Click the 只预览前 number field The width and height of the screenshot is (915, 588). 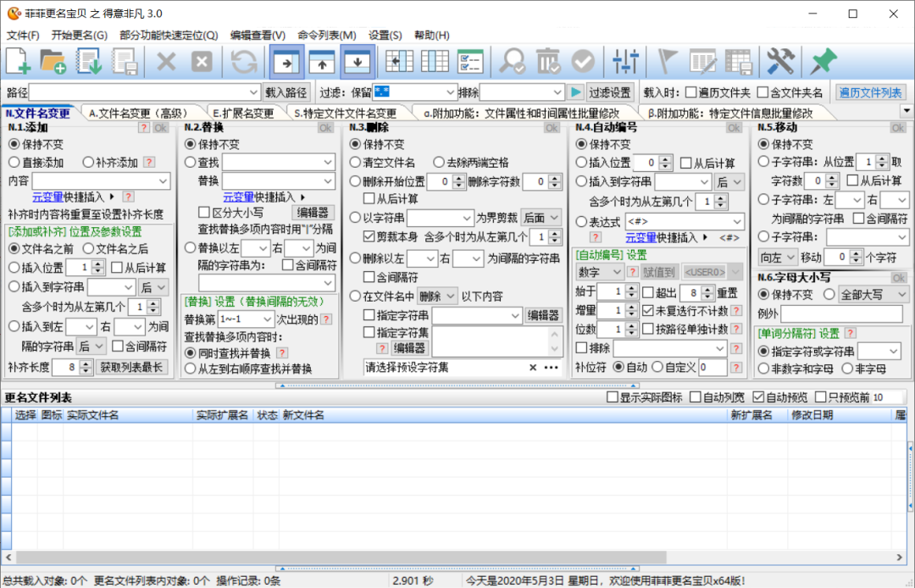coord(886,397)
